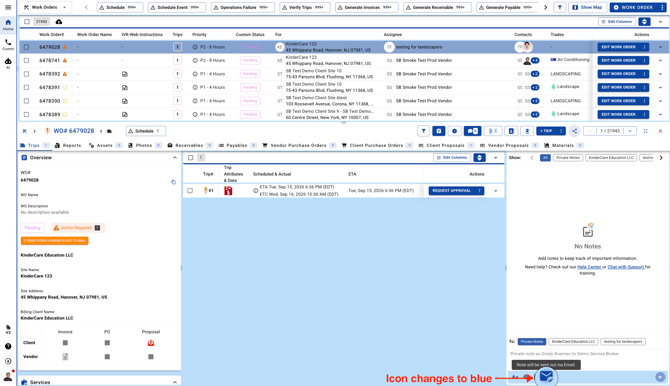Viewport: 670px width, 386px height.
Task: Select the KinderCare Education LLC recipient chip under To:
Action: (573, 342)
